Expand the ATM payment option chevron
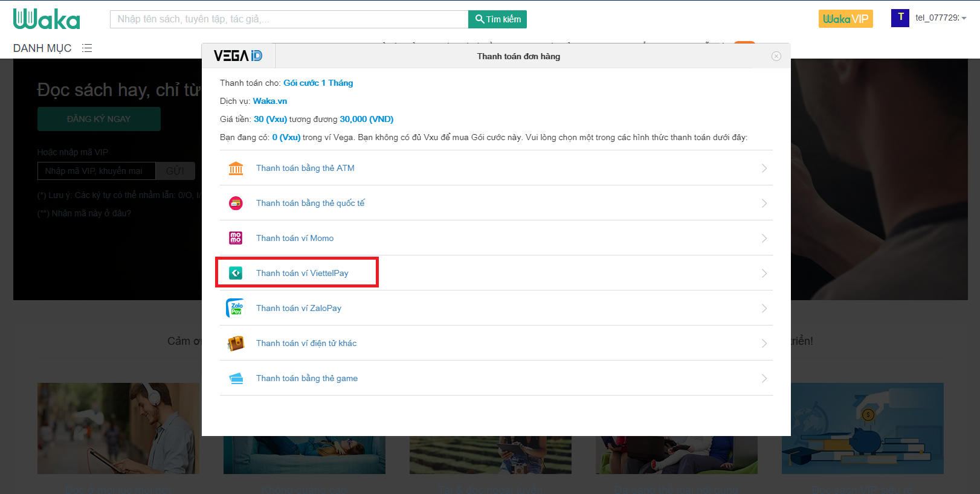 [764, 168]
